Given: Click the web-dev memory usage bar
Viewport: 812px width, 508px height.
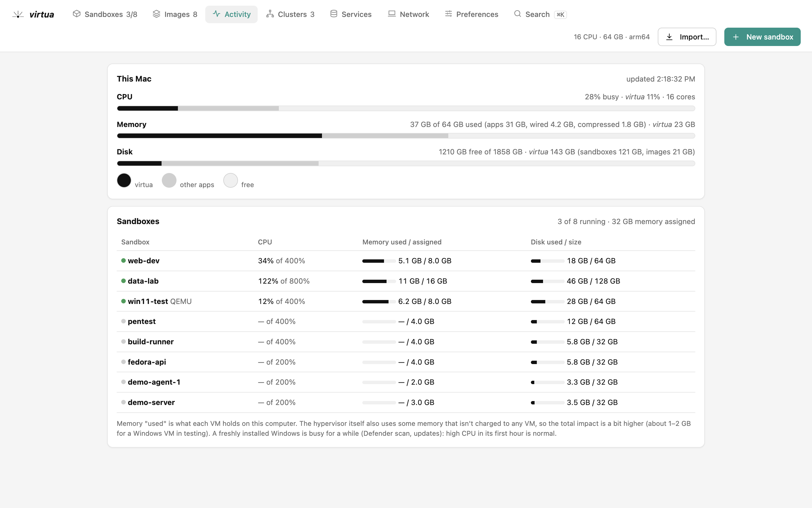Looking at the screenshot, I should click(379, 261).
